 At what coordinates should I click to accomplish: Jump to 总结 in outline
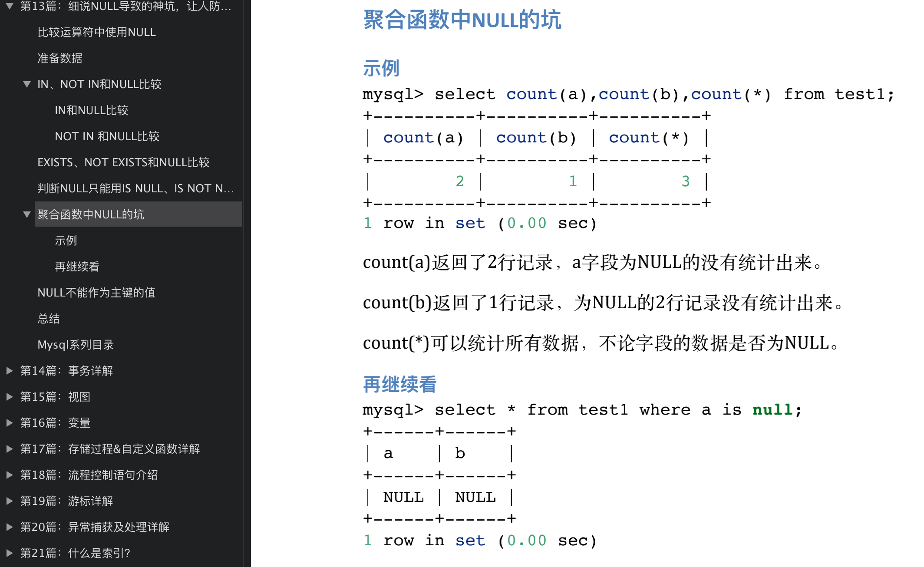coord(49,319)
